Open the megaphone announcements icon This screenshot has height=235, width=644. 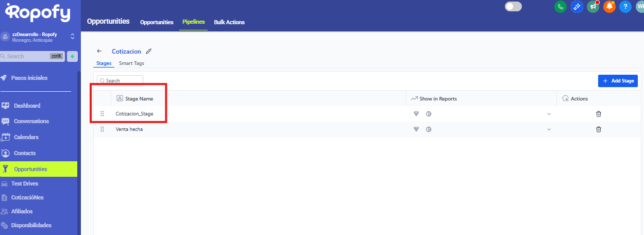point(593,7)
